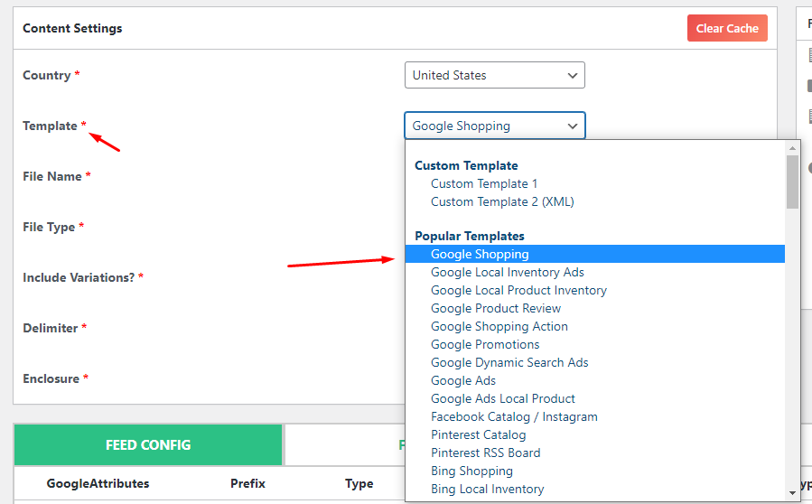The height and width of the screenshot is (504, 812).
Task: Click the Country field label
Action: click(x=47, y=76)
